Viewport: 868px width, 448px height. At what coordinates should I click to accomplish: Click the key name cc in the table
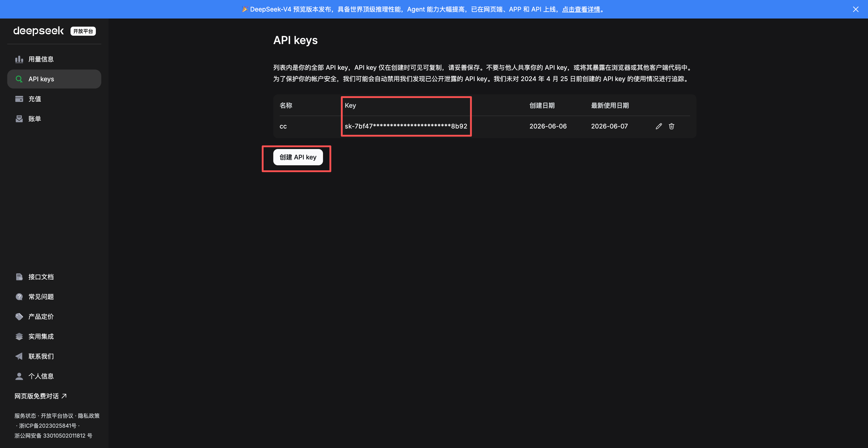pos(283,126)
